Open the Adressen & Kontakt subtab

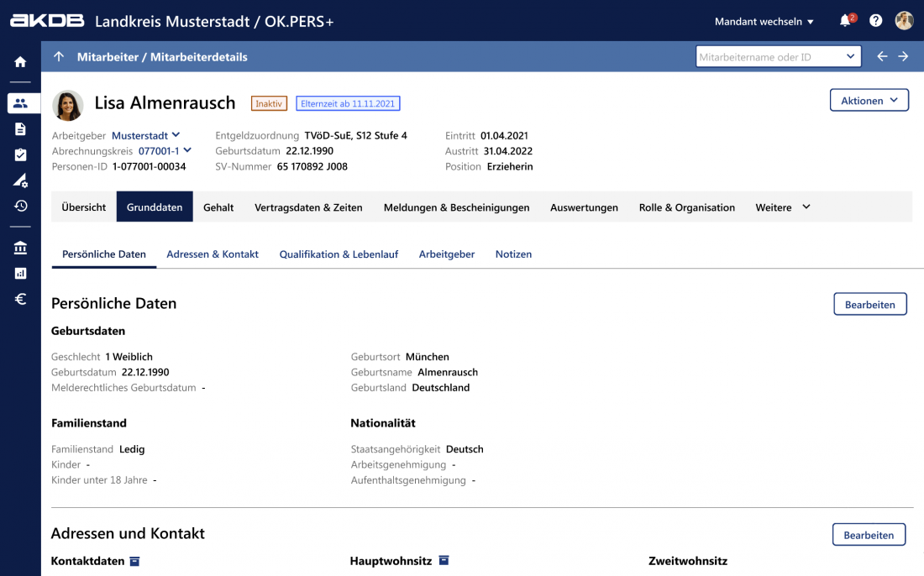point(213,253)
